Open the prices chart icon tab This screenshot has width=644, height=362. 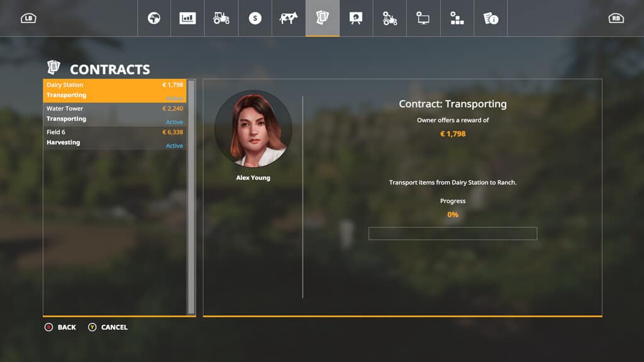pos(187,18)
